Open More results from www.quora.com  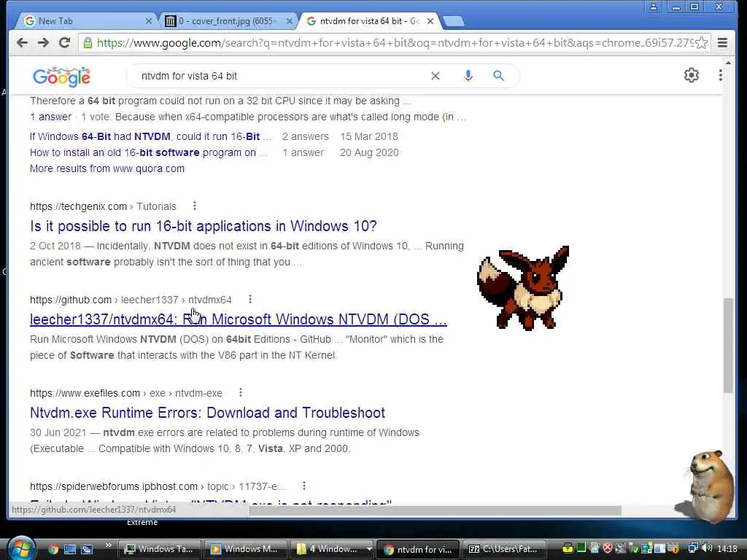pyautogui.click(x=107, y=168)
